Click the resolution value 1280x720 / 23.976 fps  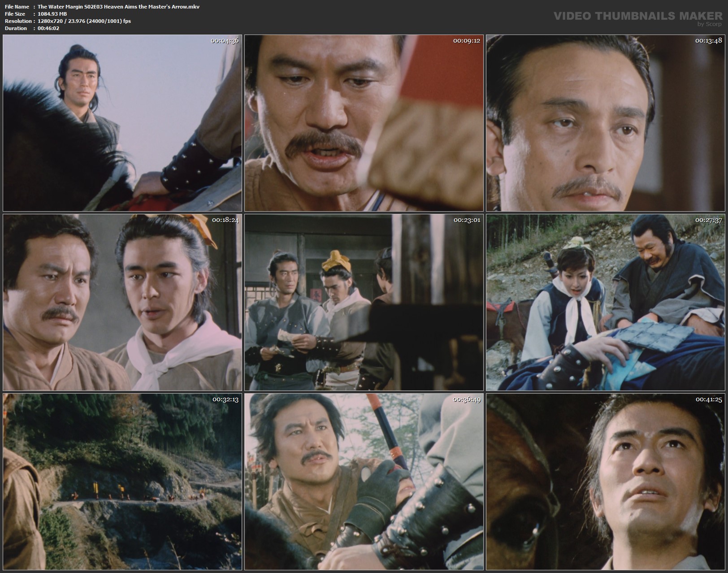[84, 21]
